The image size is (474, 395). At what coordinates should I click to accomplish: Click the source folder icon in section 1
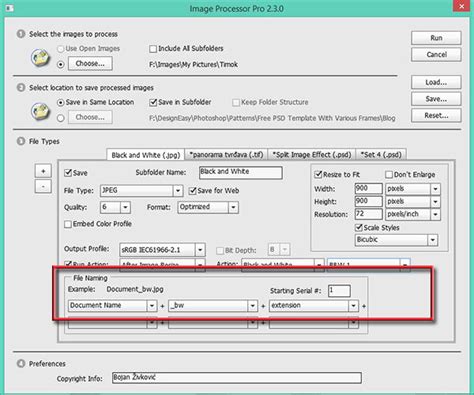point(40,57)
